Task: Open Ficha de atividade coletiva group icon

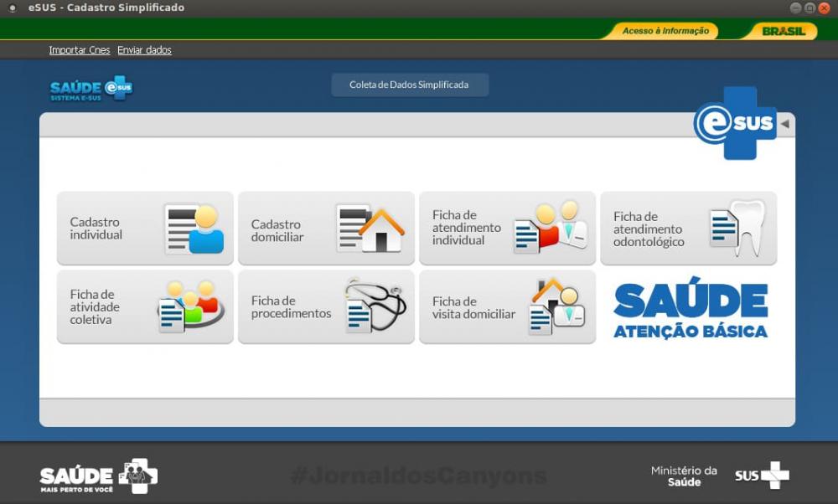Action: [x=191, y=306]
